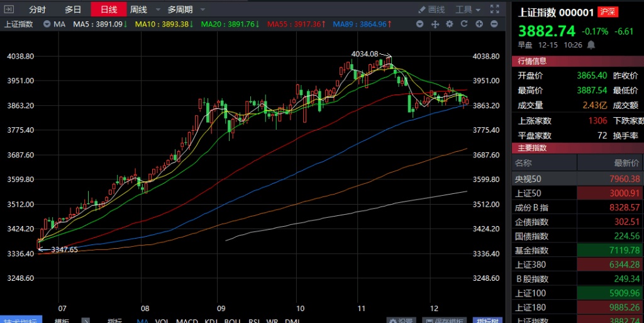Screen dimensions: 644x323
Task: Select the 日线 daily chart tab
Action: tap(109, 9)
